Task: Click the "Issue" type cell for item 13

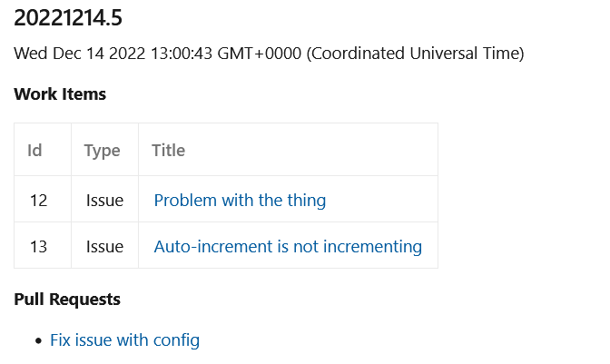Action: click(x=104, y=246)
